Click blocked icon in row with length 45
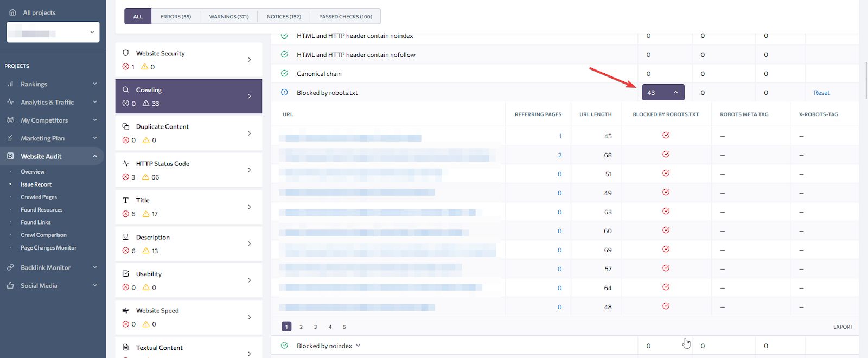Viewport: 868px width, 358px height. click(x=666, y=135)
